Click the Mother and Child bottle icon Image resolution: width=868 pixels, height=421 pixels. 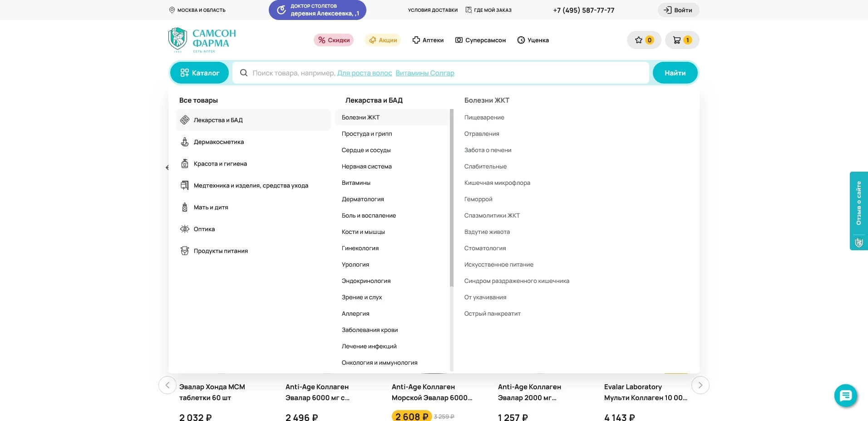click(185, 207)
